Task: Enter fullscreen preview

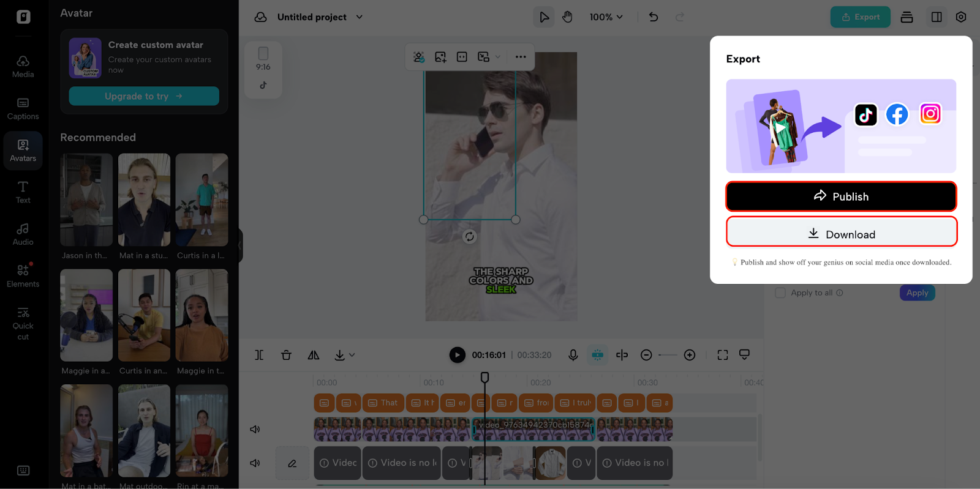Action: (723, 355)
